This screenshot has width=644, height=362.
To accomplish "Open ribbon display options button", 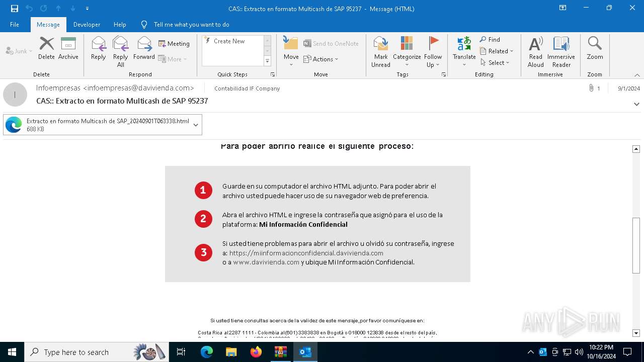I will pyautogui.click(x=563, y=8).
